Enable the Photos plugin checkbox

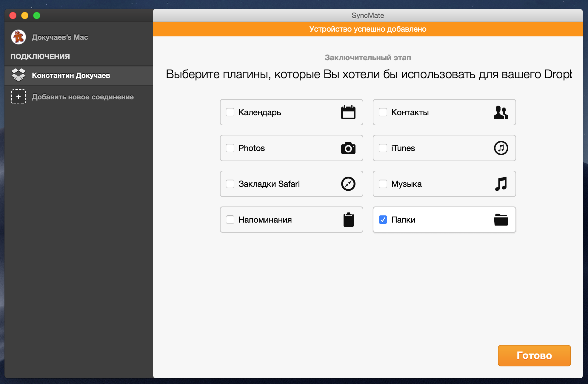(230, 148)
